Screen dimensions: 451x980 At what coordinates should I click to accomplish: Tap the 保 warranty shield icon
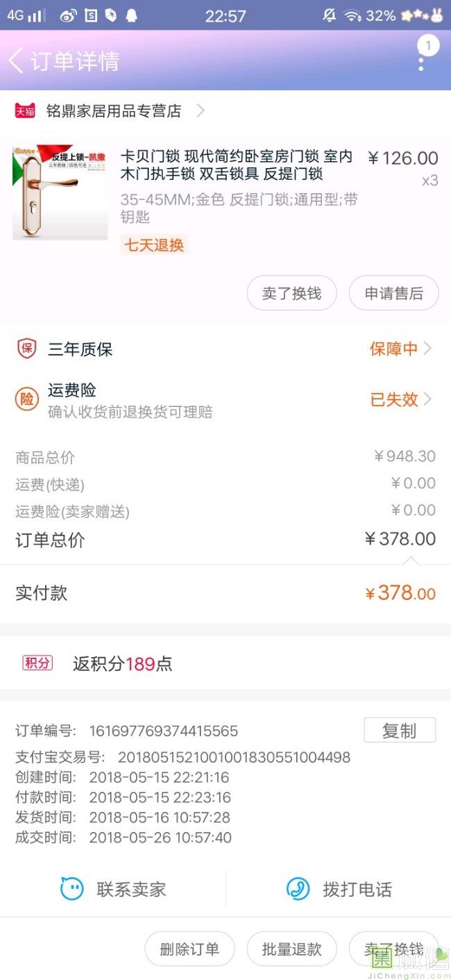26,349
